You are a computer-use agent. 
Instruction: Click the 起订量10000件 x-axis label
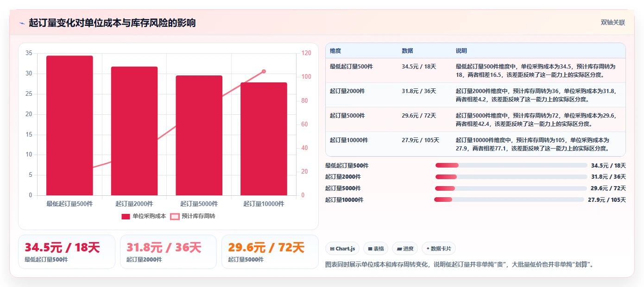(x=264, y=204)
